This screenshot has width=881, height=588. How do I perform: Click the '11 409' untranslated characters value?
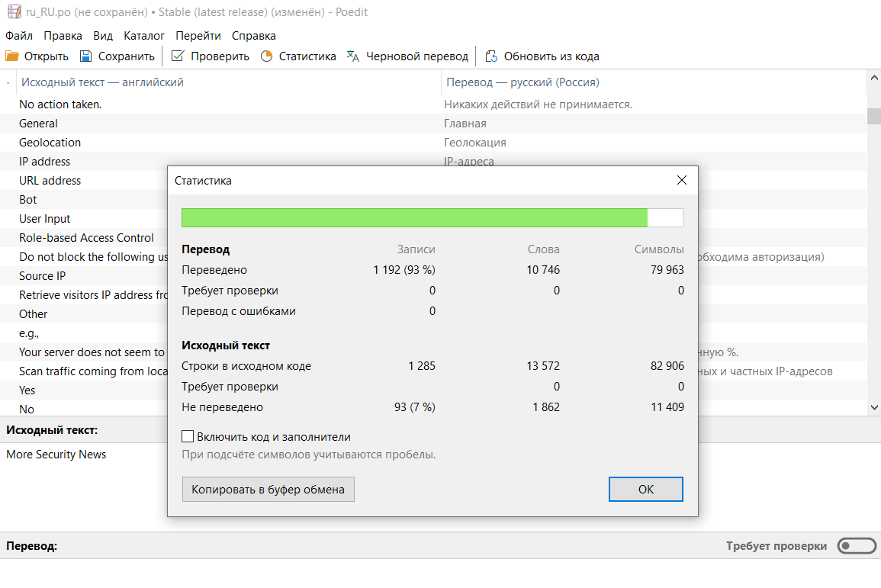[x=667, y=406]
